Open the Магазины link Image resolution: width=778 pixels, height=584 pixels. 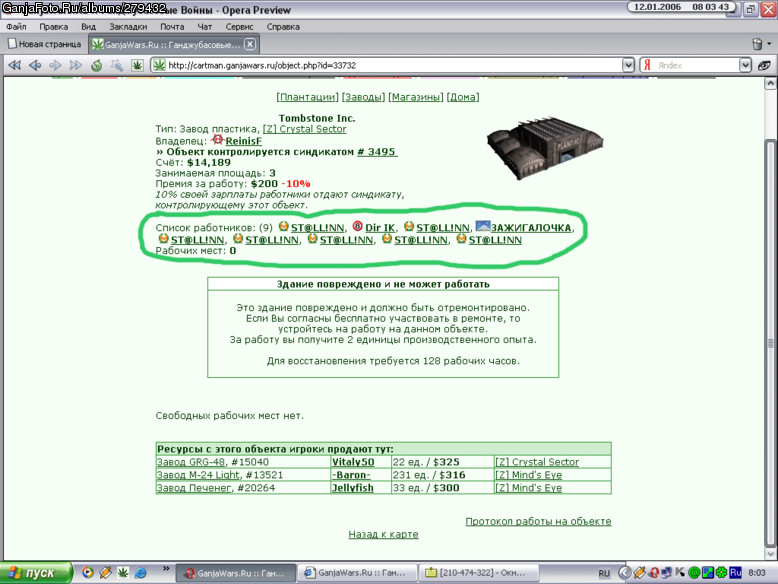(416, 97)
